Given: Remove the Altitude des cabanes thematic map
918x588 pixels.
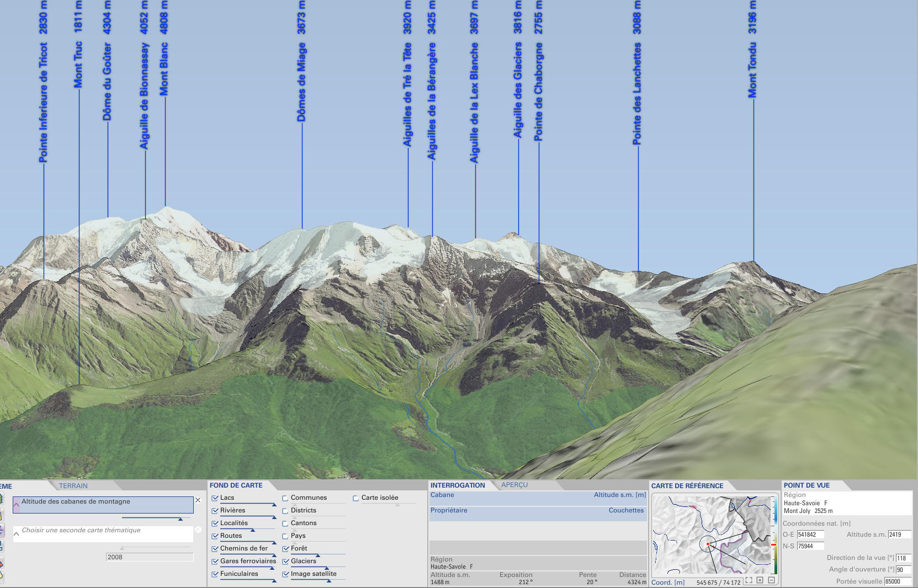Looking at the screenshot, I should pos(198,500).
